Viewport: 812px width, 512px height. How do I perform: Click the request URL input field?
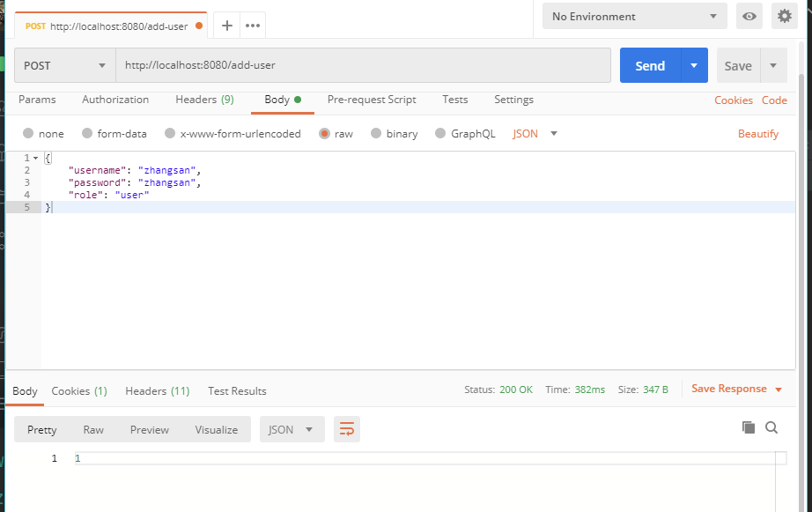pyautogui.click(x=363, y=65)
